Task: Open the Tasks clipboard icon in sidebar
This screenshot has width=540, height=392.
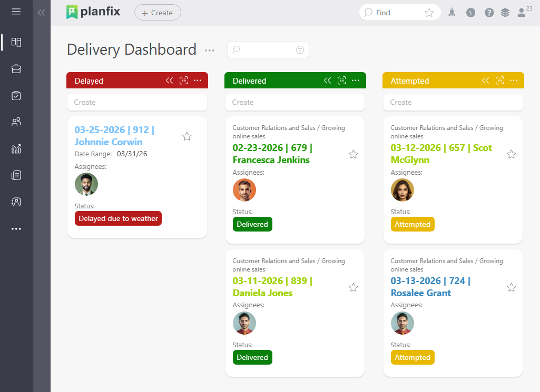Action: [x=16, y=95]
